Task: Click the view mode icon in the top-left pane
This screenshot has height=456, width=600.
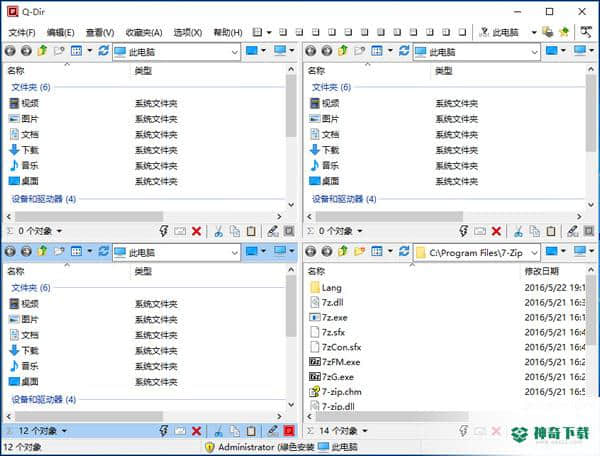Action: 77,51
